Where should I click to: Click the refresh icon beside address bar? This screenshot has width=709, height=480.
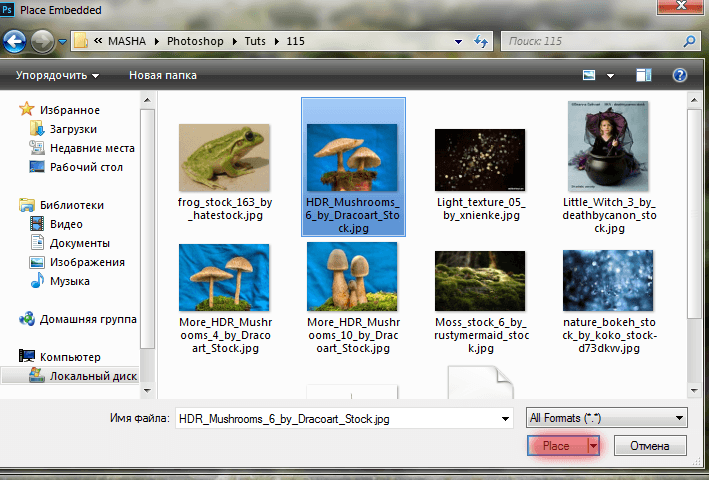click(x=480, y=42)
